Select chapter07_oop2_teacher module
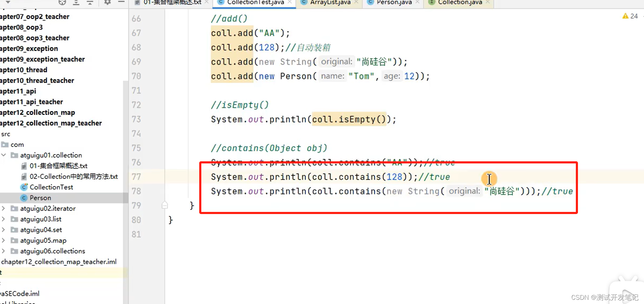The image size is (644, 304). click(x=34, y=17)
